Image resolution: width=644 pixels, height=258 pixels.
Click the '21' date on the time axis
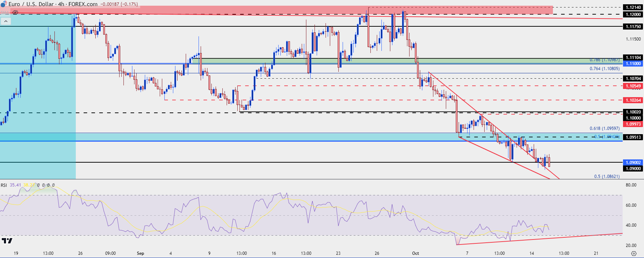596,253
